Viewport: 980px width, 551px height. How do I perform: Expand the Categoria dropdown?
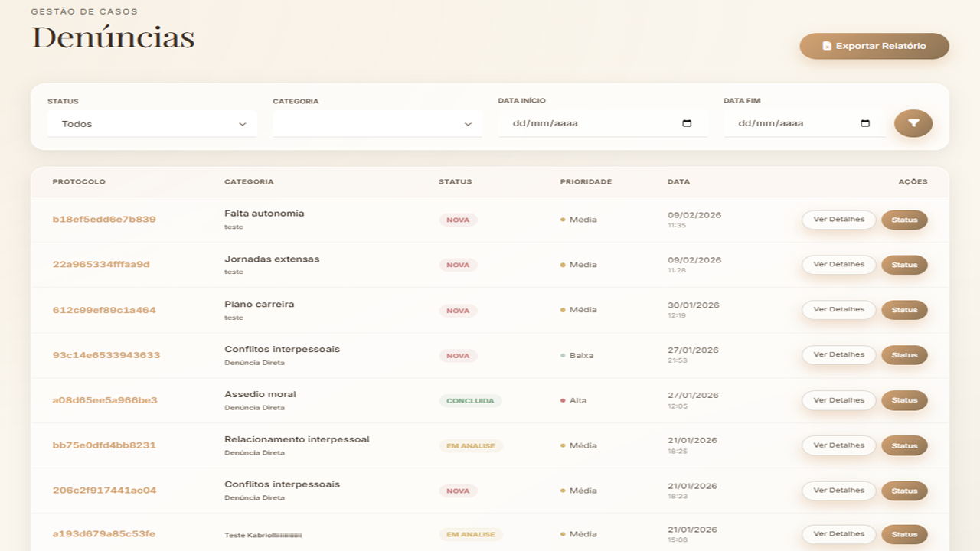[377, 124]
